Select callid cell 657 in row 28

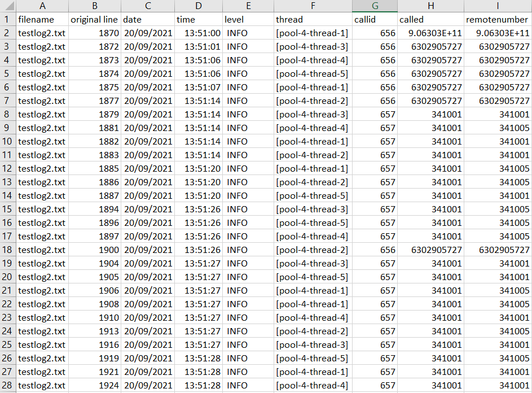click(x=375, y=385)
